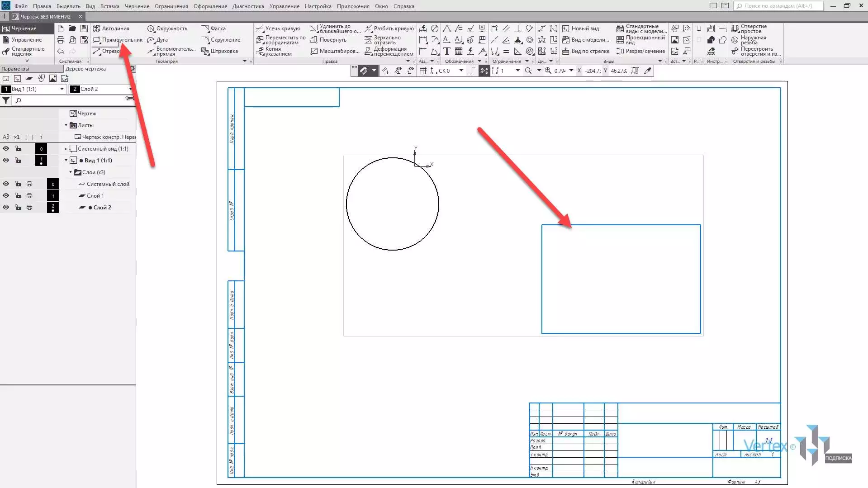Hide layer Слой 2 with eye icon

pyautogui.click(x=6, y=208)
